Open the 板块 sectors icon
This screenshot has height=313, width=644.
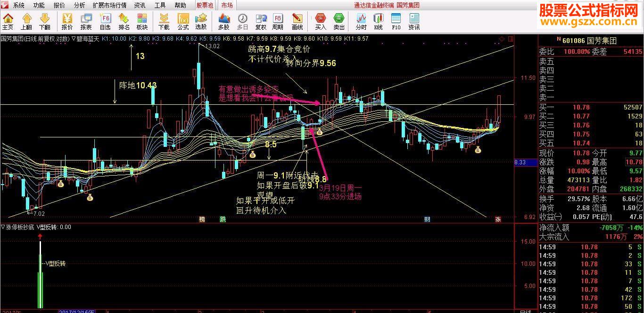click(x=142, y=22)
